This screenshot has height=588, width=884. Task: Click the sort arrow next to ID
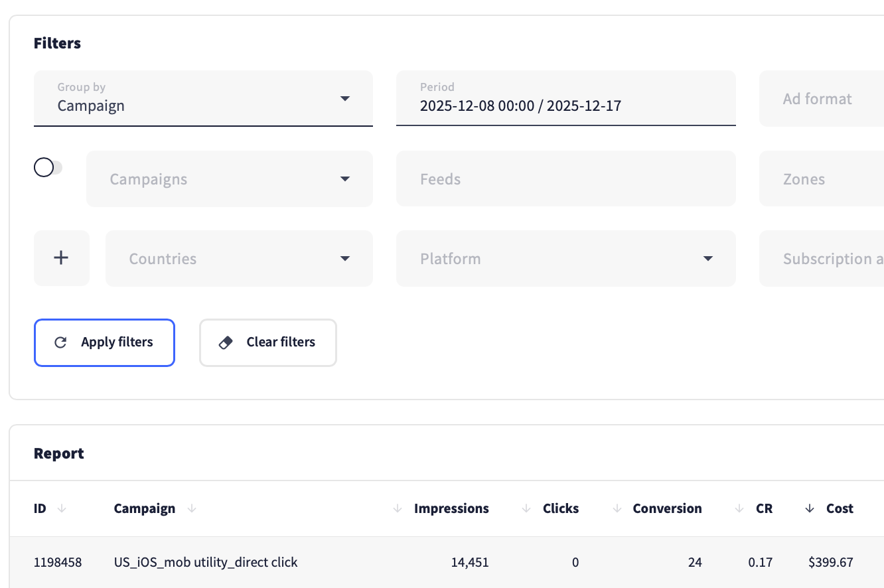(62, 508)
